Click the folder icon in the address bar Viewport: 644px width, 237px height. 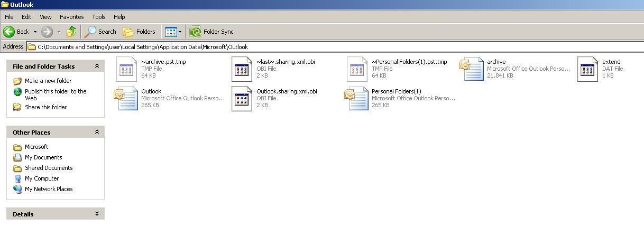coord(32,47)
